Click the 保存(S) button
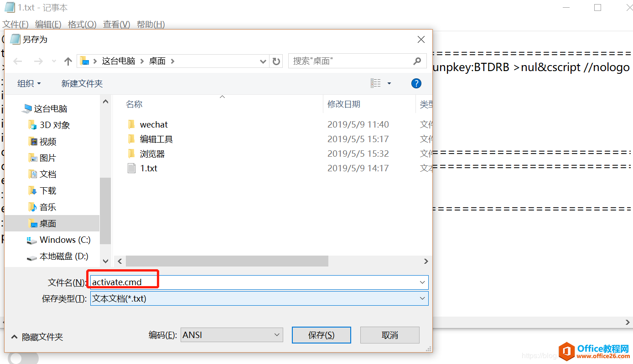The width and height of the screenshot is (633, 364). (321, 334)
